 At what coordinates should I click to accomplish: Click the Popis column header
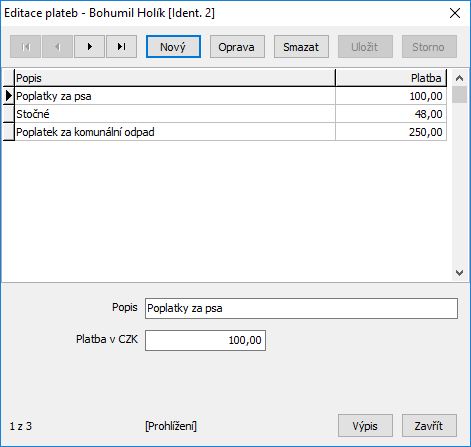point(175,78)
